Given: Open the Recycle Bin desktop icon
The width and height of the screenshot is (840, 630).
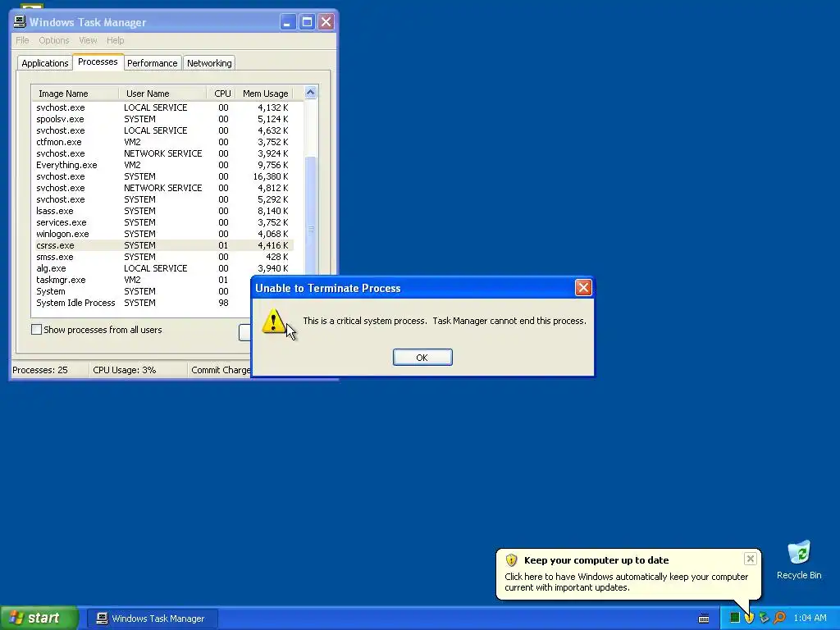Looking at the screenshot, I should click(799, 560).
